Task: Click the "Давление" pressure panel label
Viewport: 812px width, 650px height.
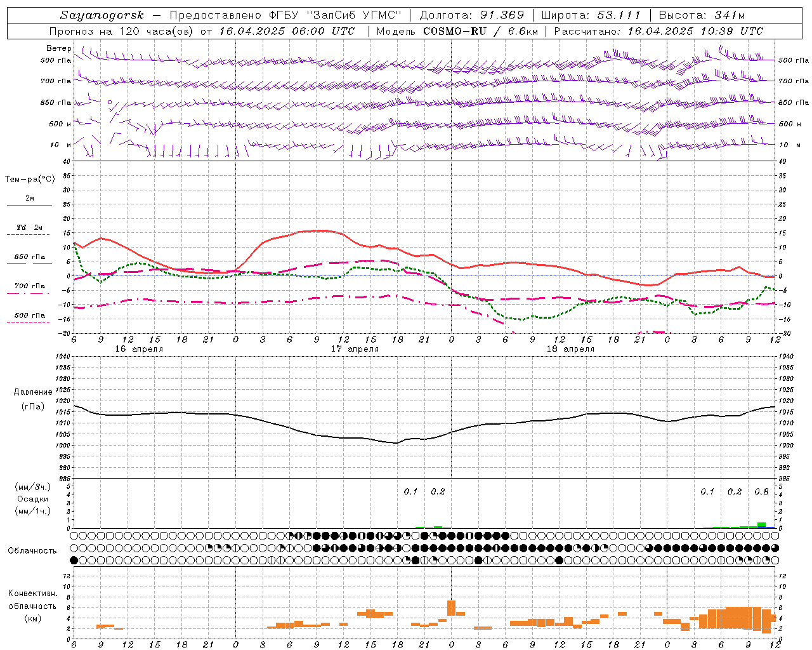Action: 33,392
